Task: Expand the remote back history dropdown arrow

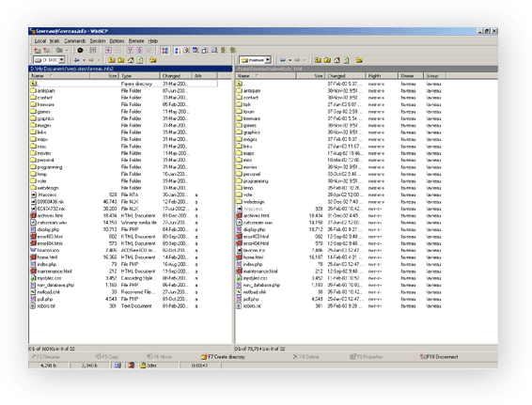Action: click(x=290, y=60)
